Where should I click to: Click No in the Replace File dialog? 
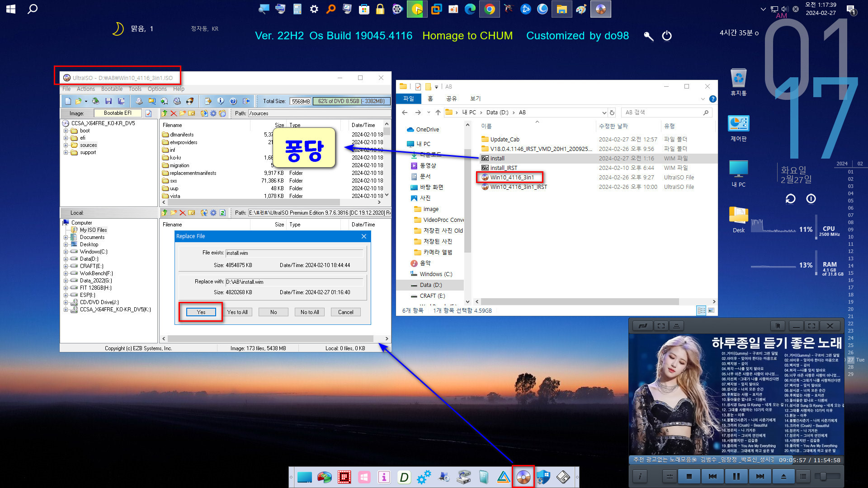(274, 312)
